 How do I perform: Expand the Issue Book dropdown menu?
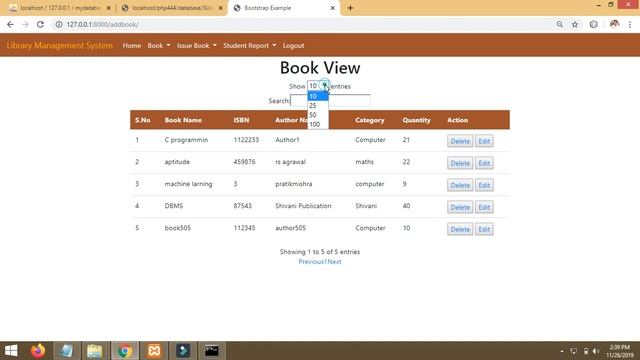197,46
